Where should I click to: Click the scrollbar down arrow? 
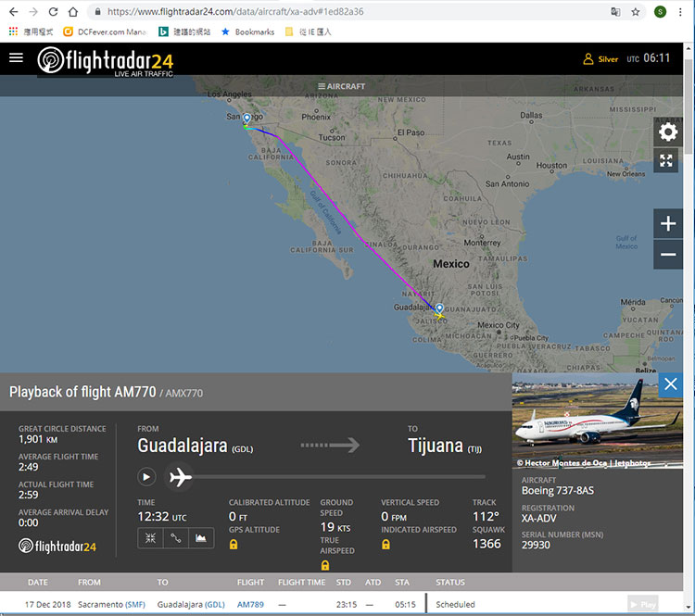tap(689, 608)
